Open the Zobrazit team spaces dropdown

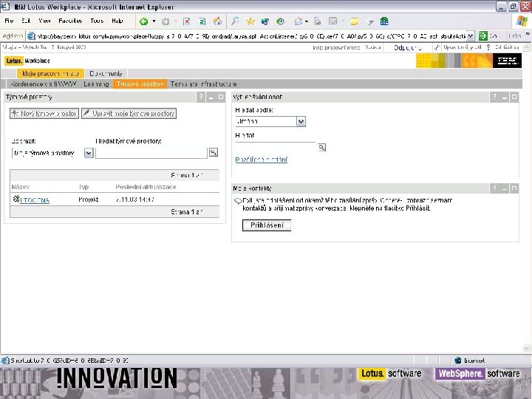89,154
